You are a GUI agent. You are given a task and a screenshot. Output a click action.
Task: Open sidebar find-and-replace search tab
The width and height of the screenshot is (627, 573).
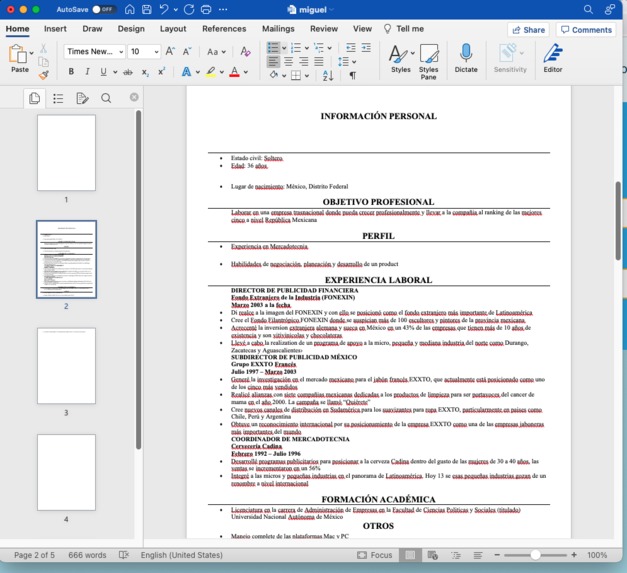(x=106, y=98)
